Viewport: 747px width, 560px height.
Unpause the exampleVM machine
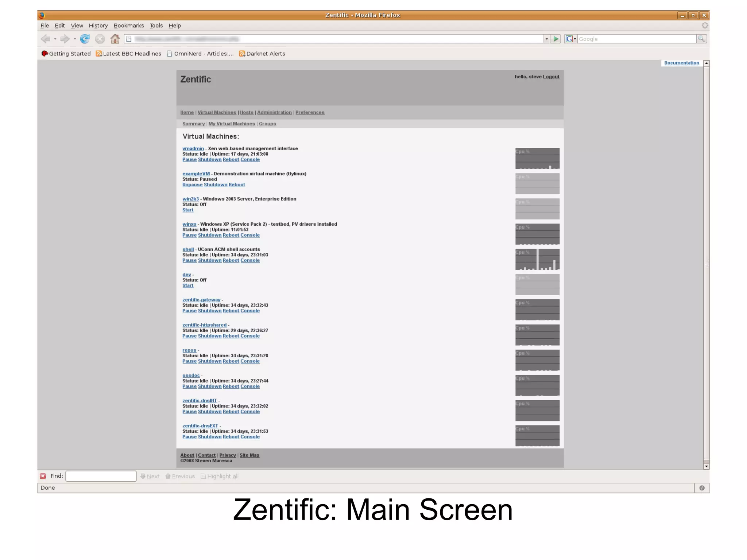pyautogui.click(x=192, y=184)
